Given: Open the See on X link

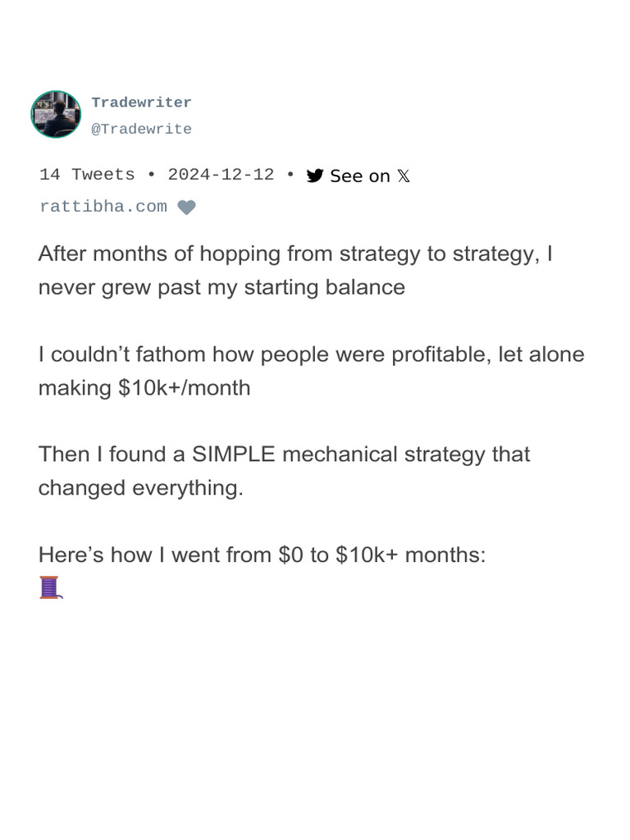Looking at the screenshot, I should coord(359,176).
